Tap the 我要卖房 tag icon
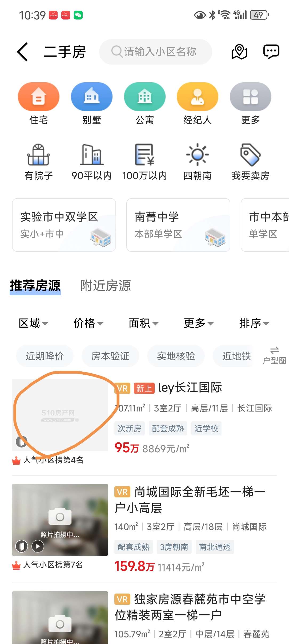 (x=250, y=155)
